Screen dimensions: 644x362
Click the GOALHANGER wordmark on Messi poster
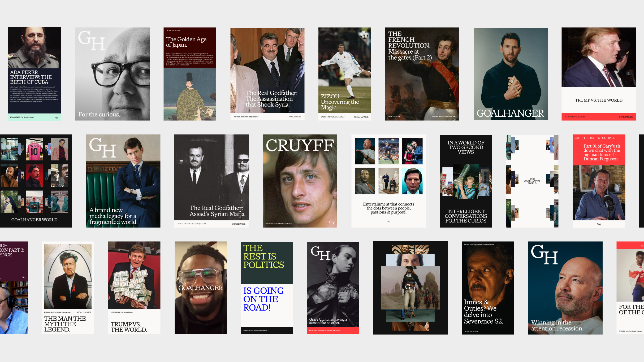(x=510, y=113)
